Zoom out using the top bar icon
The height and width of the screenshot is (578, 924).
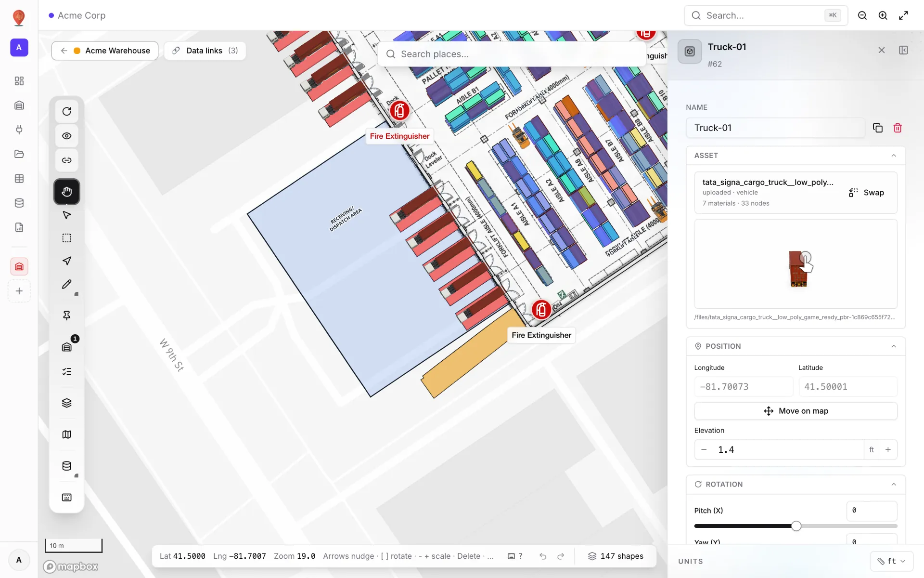click(862, 15)
